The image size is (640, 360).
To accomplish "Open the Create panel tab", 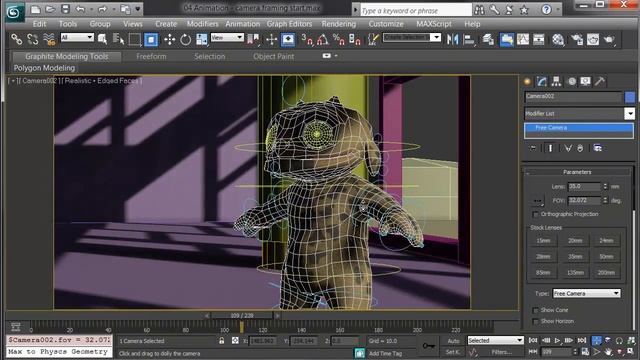I will point(527,81).
